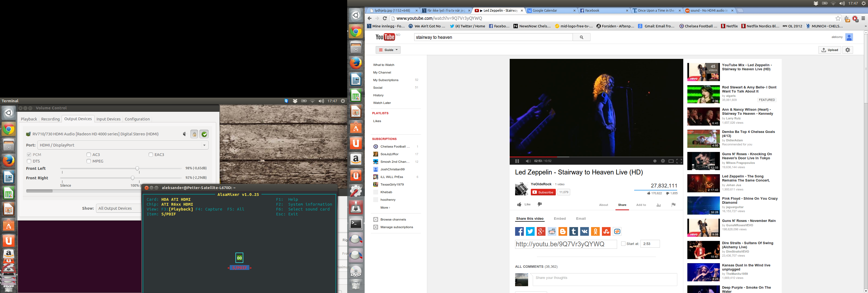Switch YouTube player to theater mode
The width and height of the screenshot is (868, 293).
coord(671,161)
